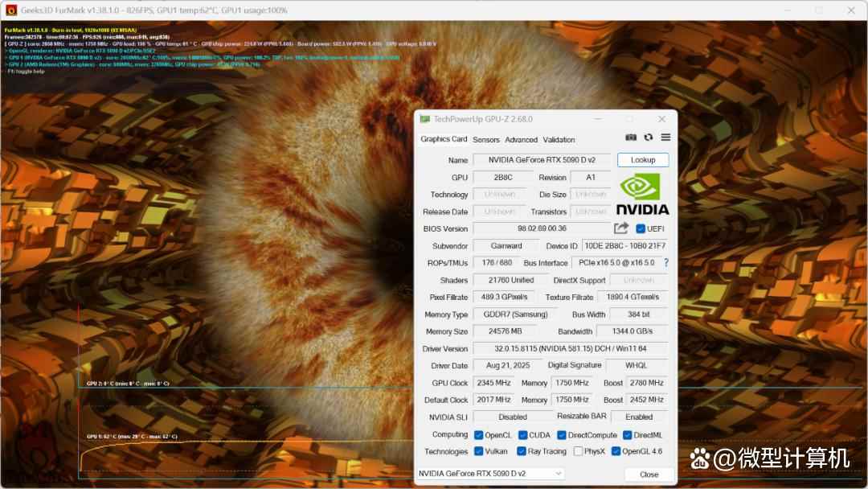Toggle the Vulkan checkbox
Image resolution: width=868 pixels, height=489 pixels.
click(479, 451)
